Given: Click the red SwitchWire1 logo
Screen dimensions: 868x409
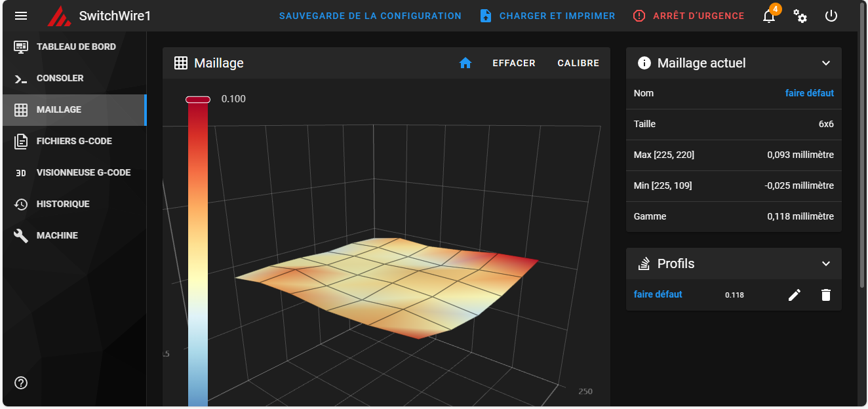Looking at the screenshot, I should coord(59,16).
